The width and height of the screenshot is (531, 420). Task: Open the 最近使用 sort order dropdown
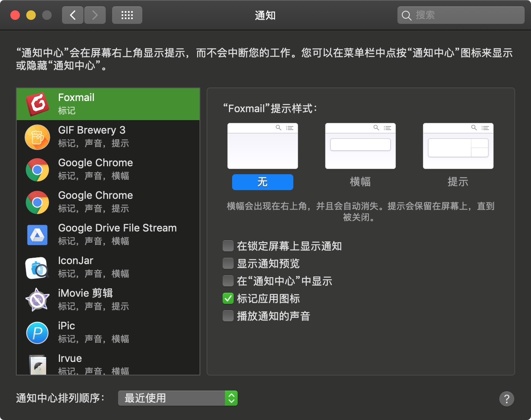tap(178, 398)
